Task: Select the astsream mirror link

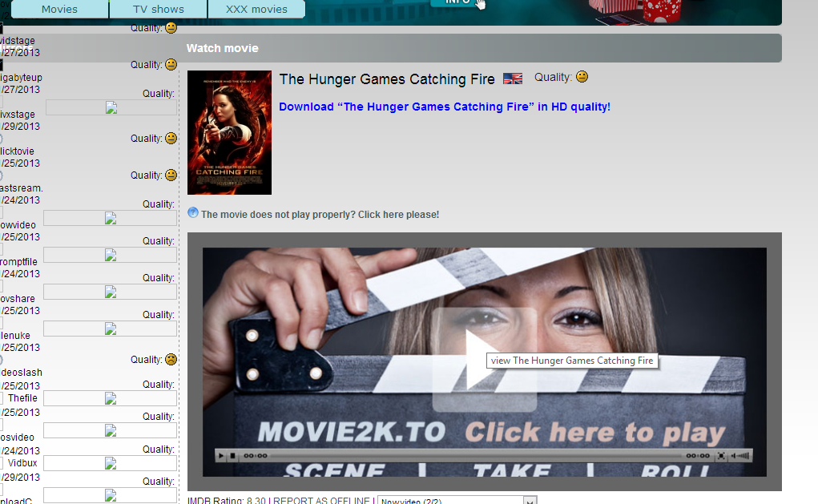Action: tap(22, 187)
